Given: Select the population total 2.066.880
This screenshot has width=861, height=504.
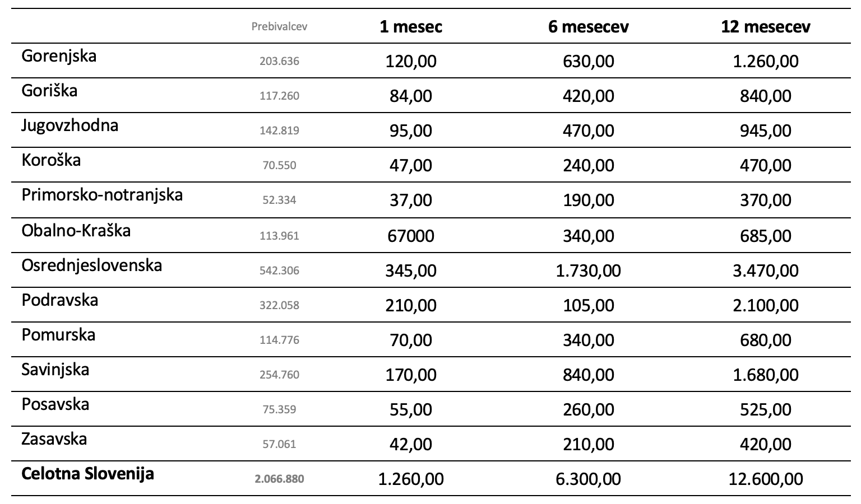Looking at the screenshot, I should click(279, 479).
